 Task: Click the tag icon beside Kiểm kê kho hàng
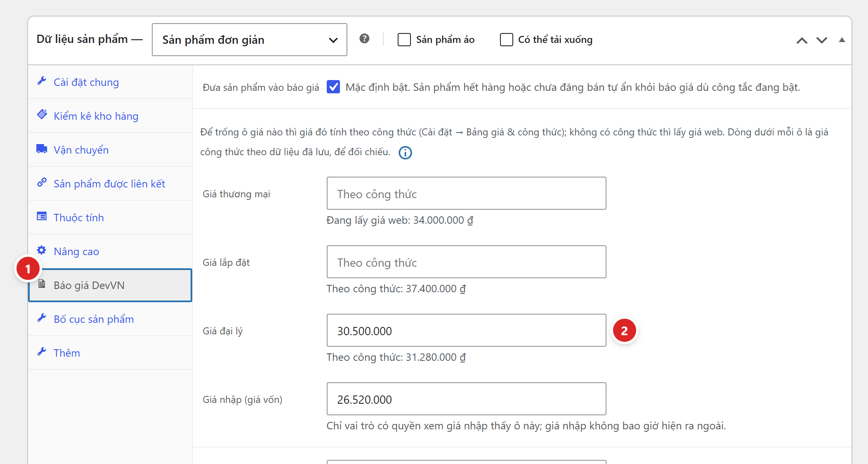tap(42, 114)
